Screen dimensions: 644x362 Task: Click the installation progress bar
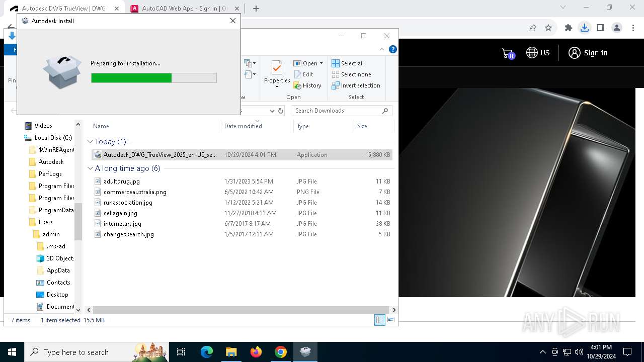click(154, 78)
